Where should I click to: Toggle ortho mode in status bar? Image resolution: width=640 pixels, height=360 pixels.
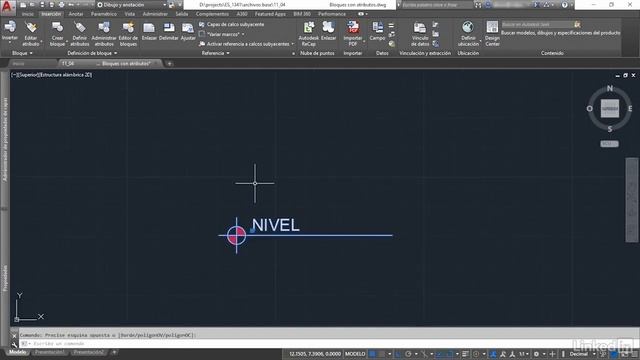click(x=398, y=354)
